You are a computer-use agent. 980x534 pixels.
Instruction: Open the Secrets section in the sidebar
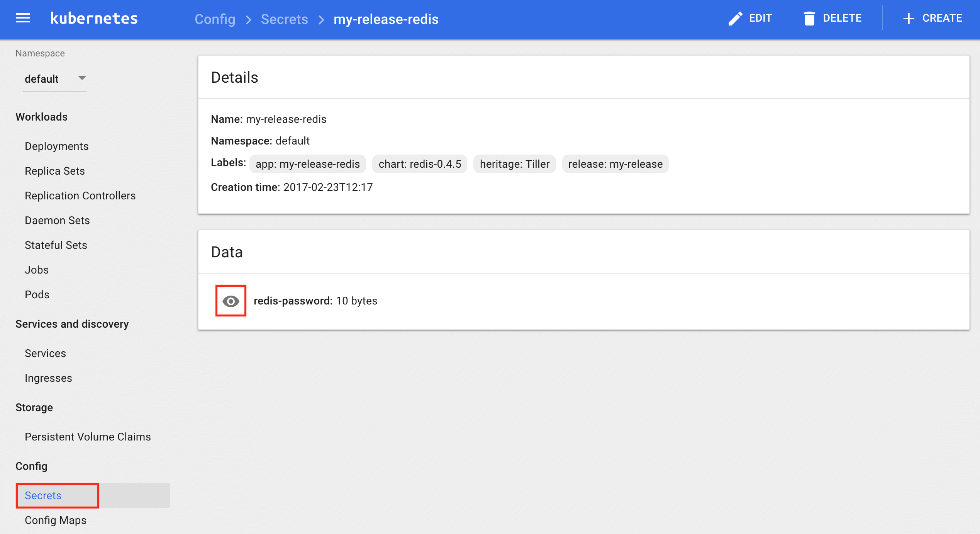click(x=42, y=495)
